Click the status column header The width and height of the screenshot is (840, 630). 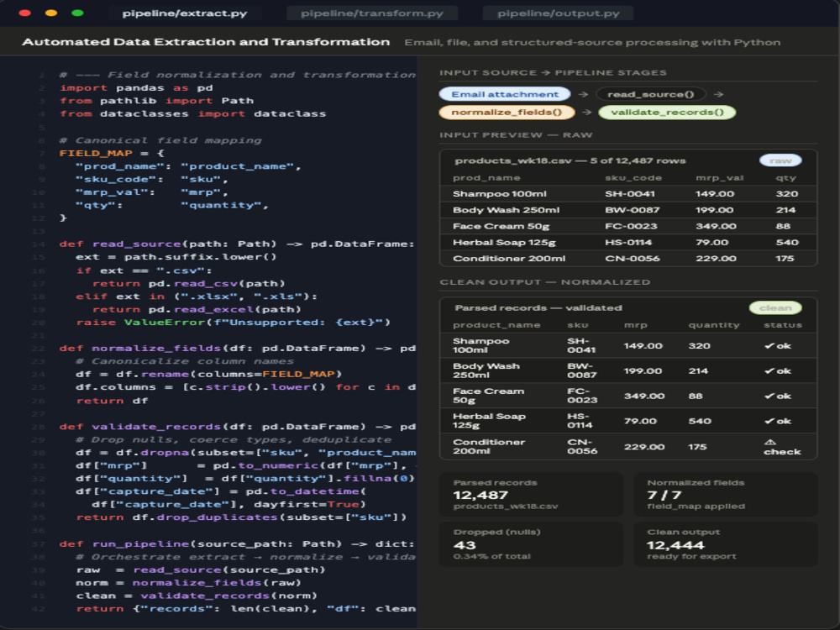tap(783, 325)
